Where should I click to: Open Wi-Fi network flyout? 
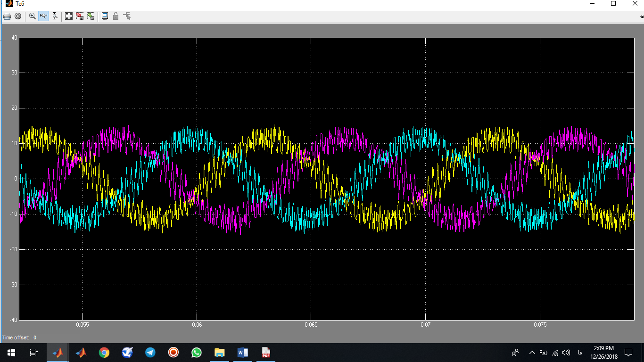pyautogui.click(x=555, y=353)
